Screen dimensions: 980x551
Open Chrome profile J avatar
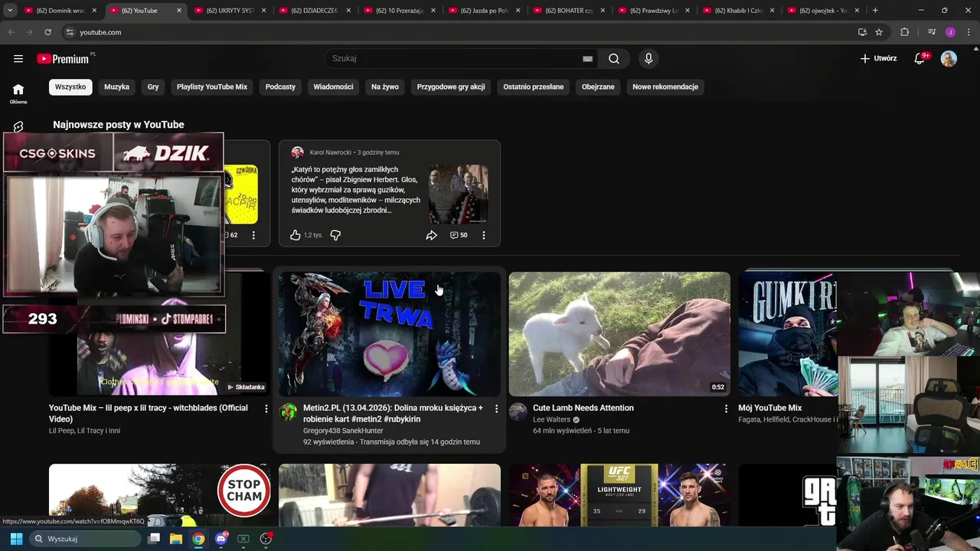(950, 32)
